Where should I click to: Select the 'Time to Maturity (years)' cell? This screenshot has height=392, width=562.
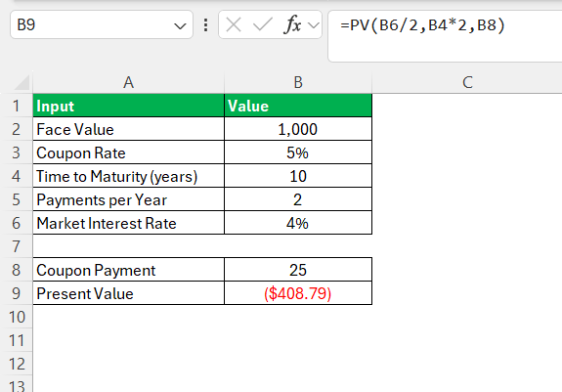[x=128, y=176]
